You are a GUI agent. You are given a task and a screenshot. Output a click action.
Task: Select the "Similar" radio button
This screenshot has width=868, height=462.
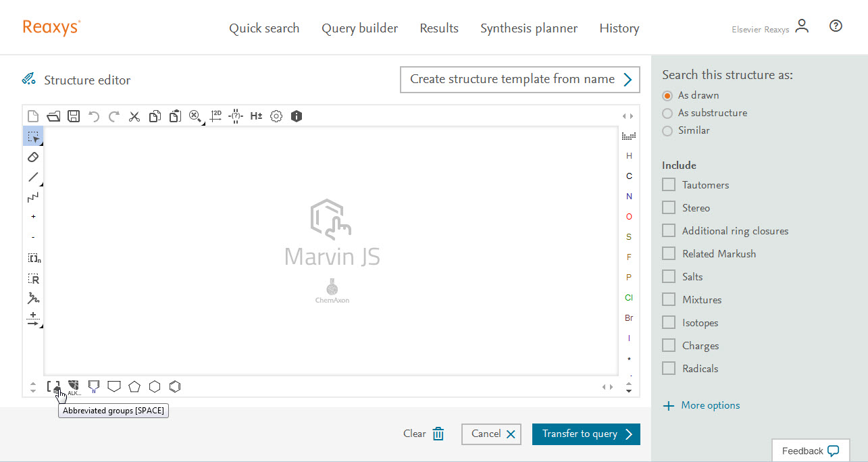click(x=667, y=130)
